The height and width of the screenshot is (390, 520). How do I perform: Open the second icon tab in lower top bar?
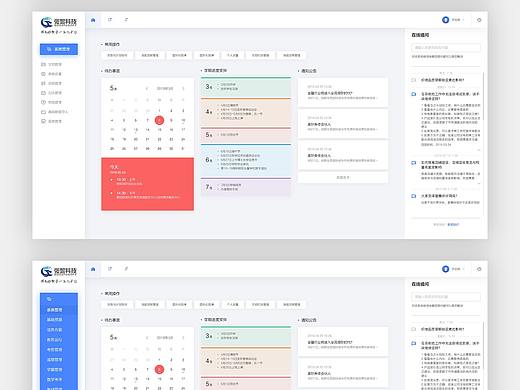(110, 269)
